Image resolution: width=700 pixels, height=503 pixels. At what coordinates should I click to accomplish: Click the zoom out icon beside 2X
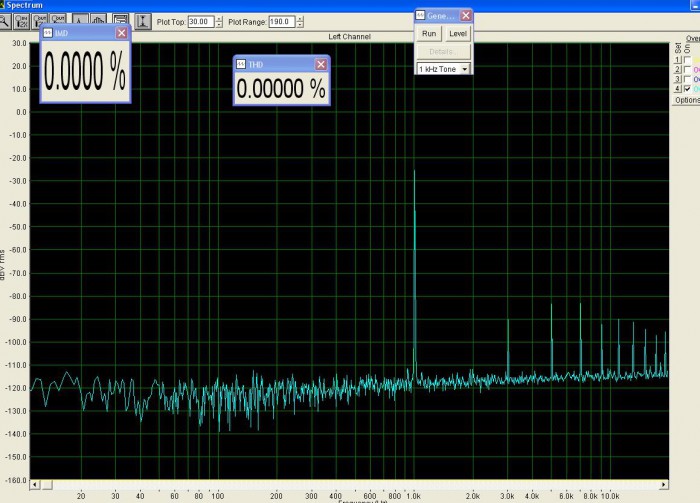pos(40,21)
